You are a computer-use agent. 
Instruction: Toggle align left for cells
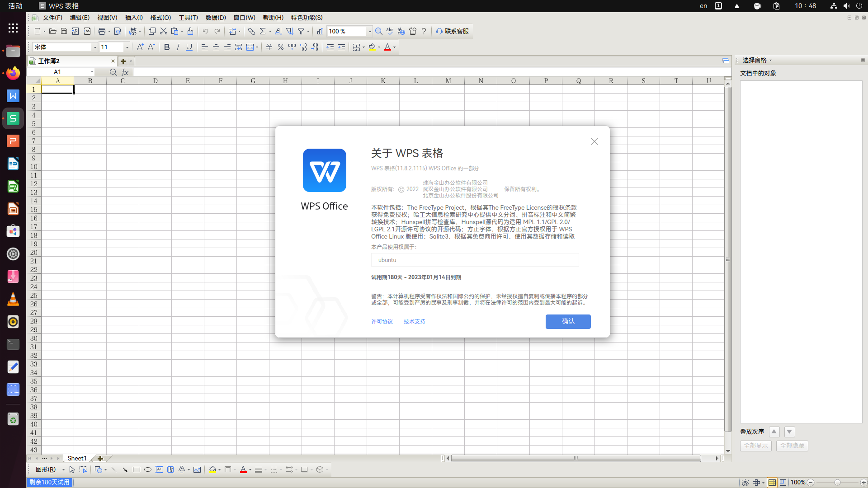[x=205, y=47]
